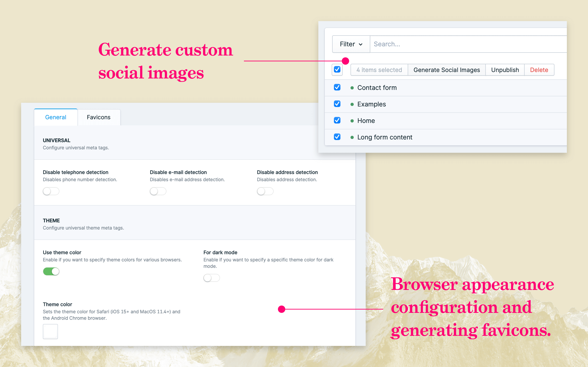Deselect the Home entry checkbox
Image resolution: width=588 pixels, height=367 pixels.
coord(337,120)
